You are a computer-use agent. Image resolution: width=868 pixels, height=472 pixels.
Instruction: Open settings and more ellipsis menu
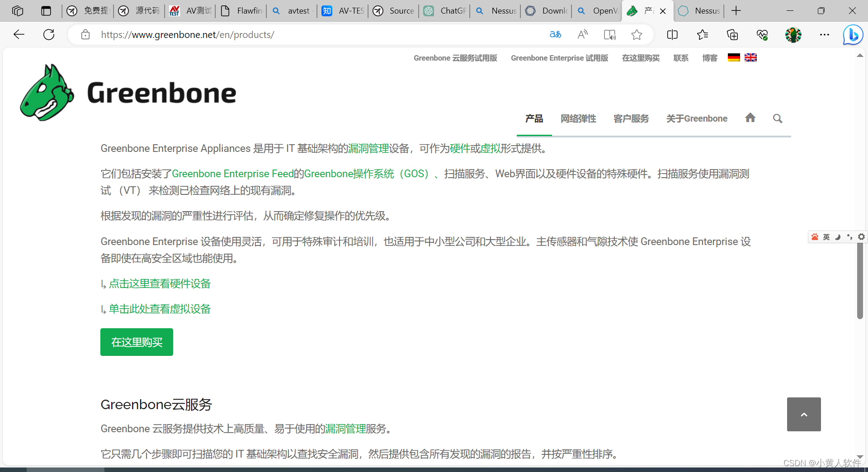tap(825, 34)
